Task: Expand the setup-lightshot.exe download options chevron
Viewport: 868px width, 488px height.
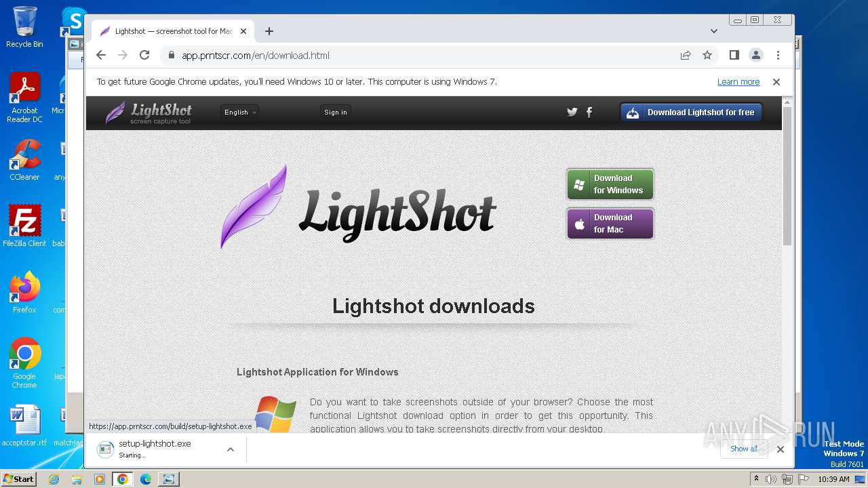Action: [231, 449]
